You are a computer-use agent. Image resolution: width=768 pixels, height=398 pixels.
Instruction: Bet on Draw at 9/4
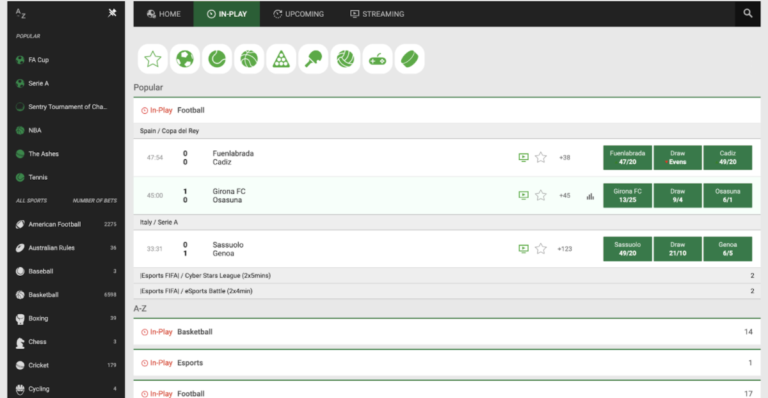click(677, 195)
